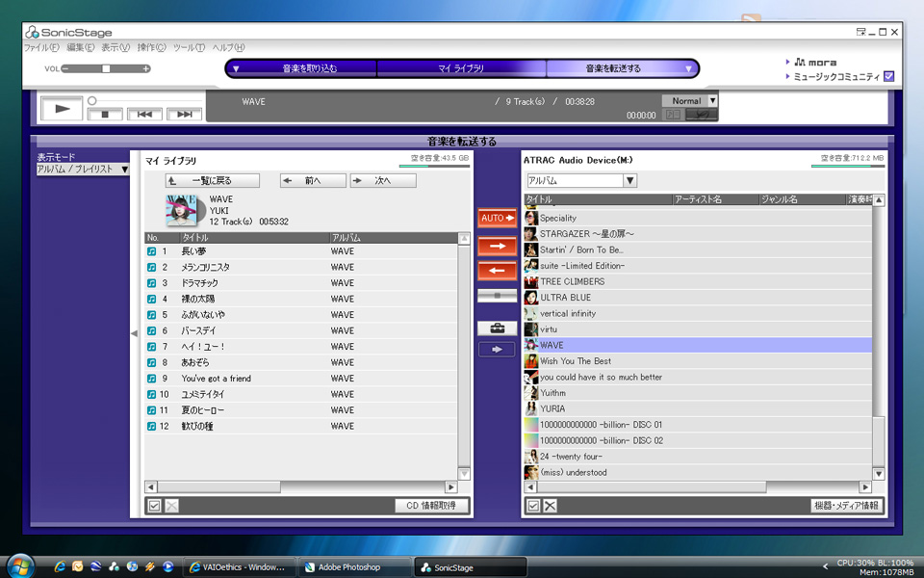Skip to the next track in the player
Viewport: 924px width, 578px height.
coord(185,115)
